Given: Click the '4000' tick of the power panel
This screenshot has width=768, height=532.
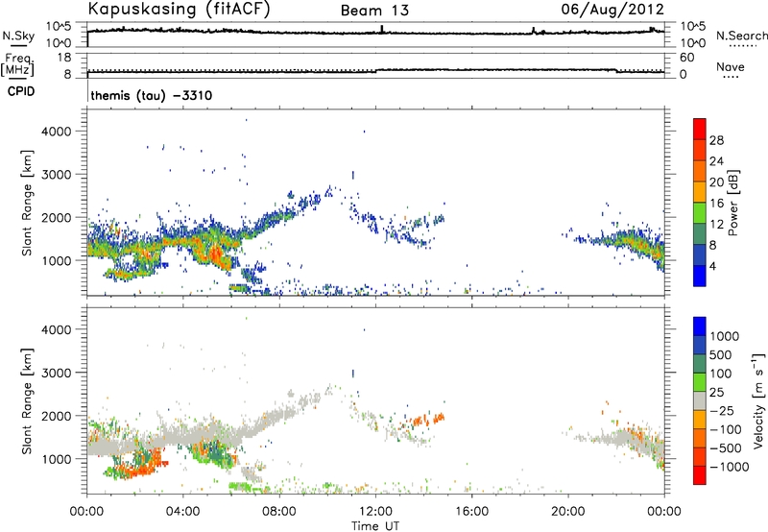Looking at the screenshot, I should coord(57,132).
